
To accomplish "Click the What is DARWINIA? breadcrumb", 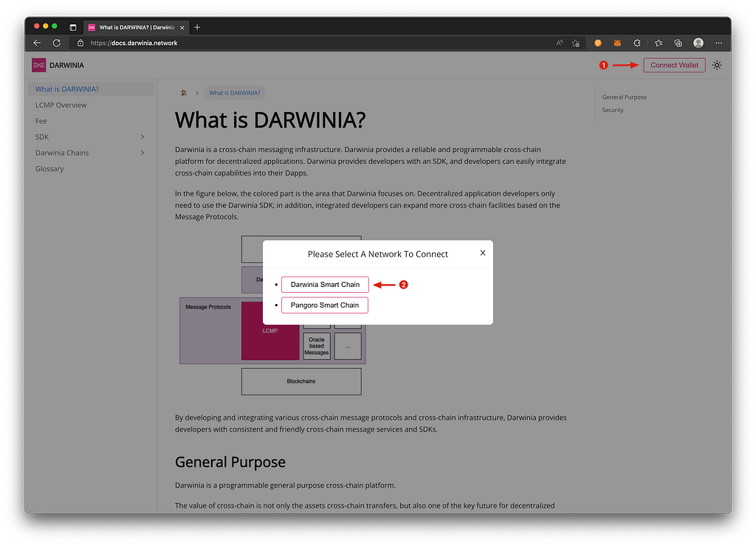I will [x=234, y=93].
